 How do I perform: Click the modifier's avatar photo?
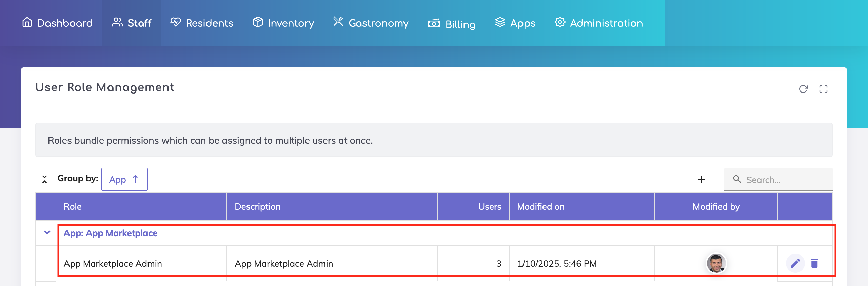tap(716, 263)
